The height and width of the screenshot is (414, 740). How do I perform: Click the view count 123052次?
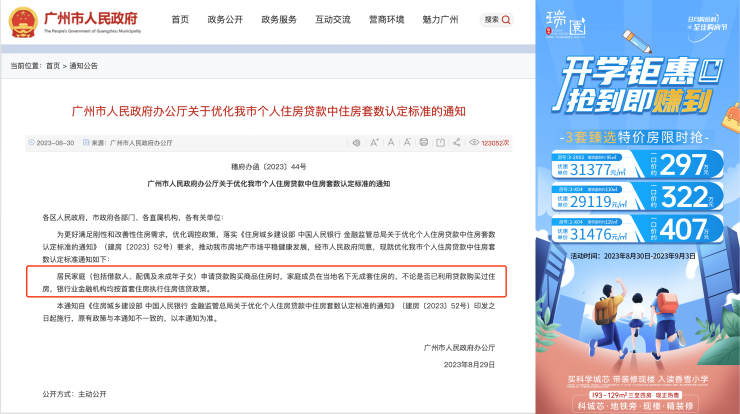(495, 143)
